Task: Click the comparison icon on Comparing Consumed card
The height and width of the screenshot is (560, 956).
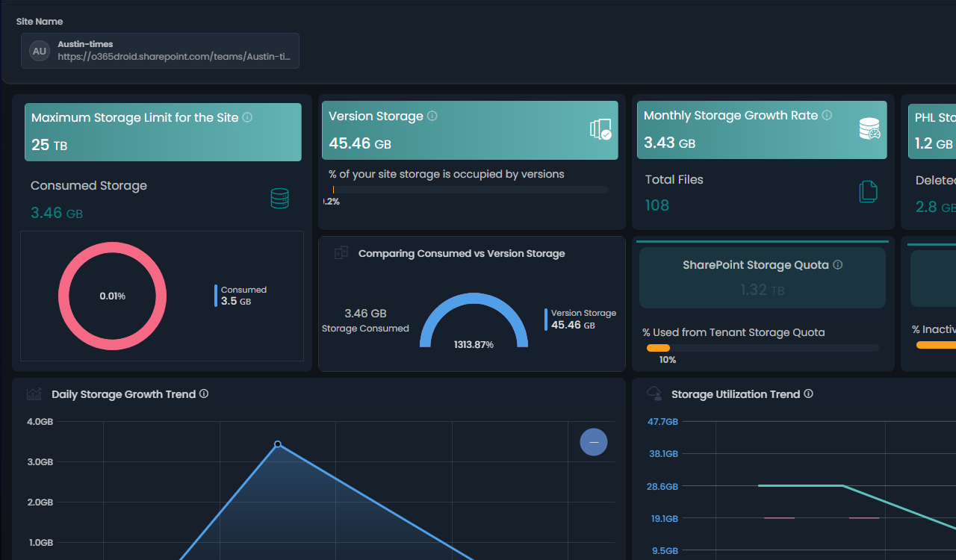Action: coord(341,252)
